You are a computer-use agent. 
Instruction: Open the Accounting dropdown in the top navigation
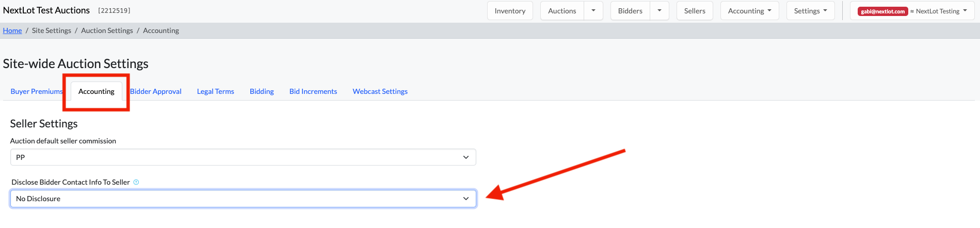[x=749, y=11]
